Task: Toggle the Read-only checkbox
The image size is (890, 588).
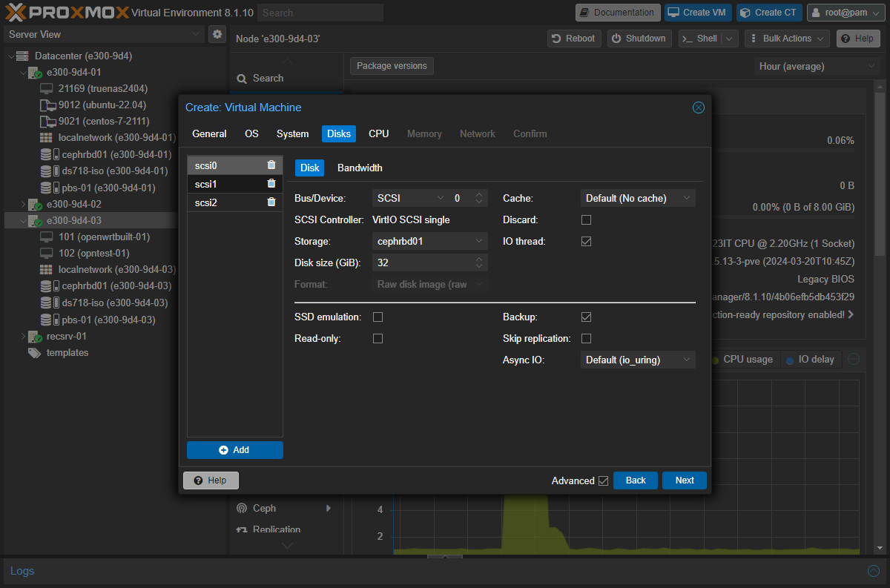Action: click(x=378, y=338)
